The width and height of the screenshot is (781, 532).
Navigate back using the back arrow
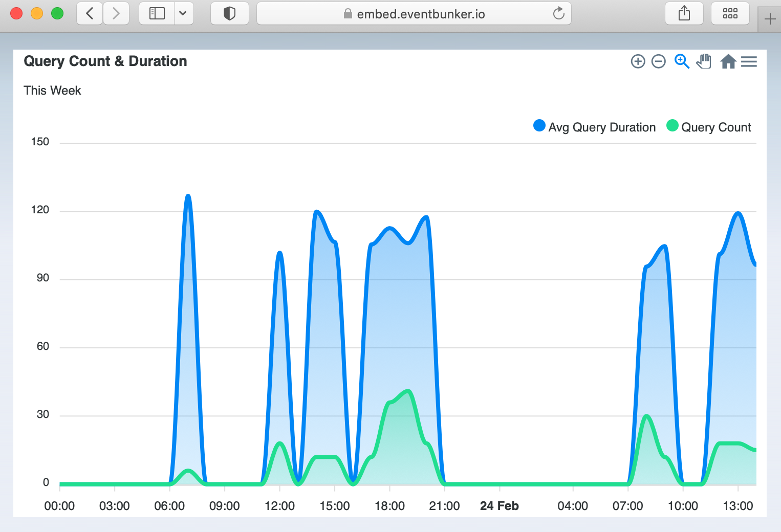89,13
